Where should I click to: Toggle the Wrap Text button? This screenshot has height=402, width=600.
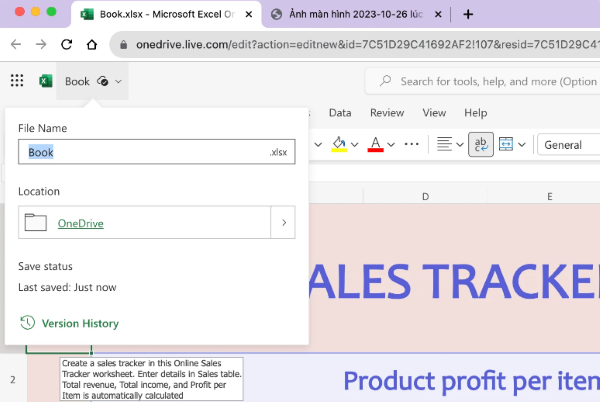coord(480,144)
